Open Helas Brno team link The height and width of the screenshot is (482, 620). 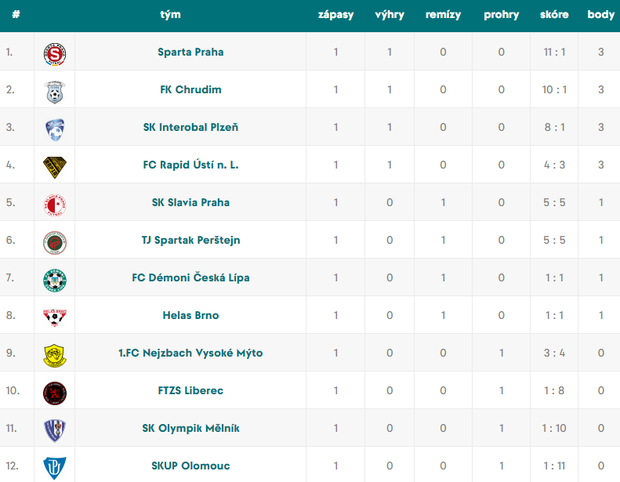click(x=191, y=315)
